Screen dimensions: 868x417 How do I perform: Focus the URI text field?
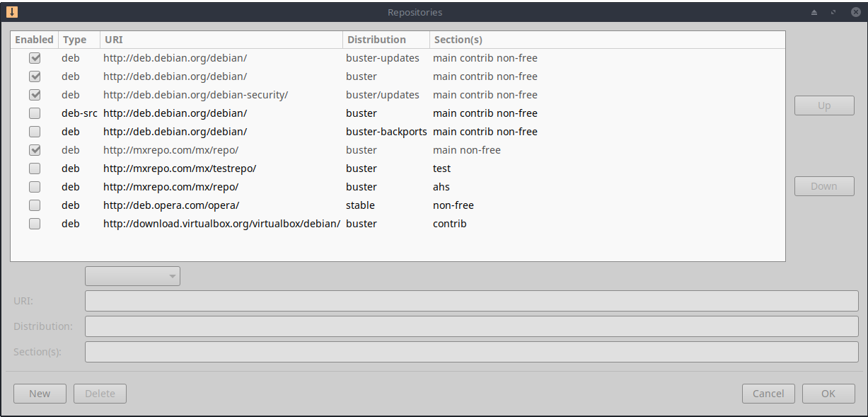[x=471, y=301]
